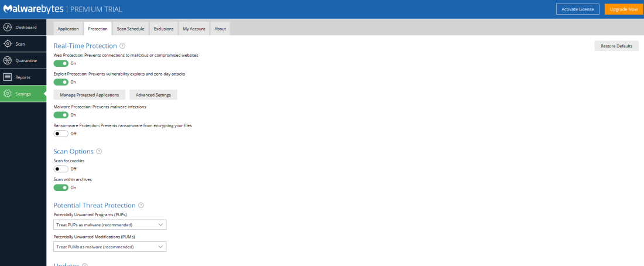Click the Quarantine label in sidebar
Viewport: 644px width, 266px height.
pos(26,60)
